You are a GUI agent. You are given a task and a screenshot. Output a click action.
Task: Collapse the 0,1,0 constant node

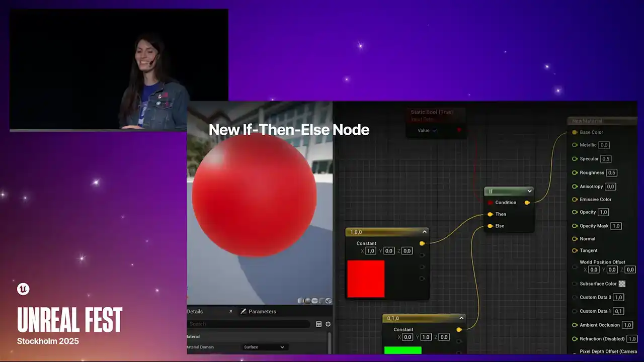461,318
